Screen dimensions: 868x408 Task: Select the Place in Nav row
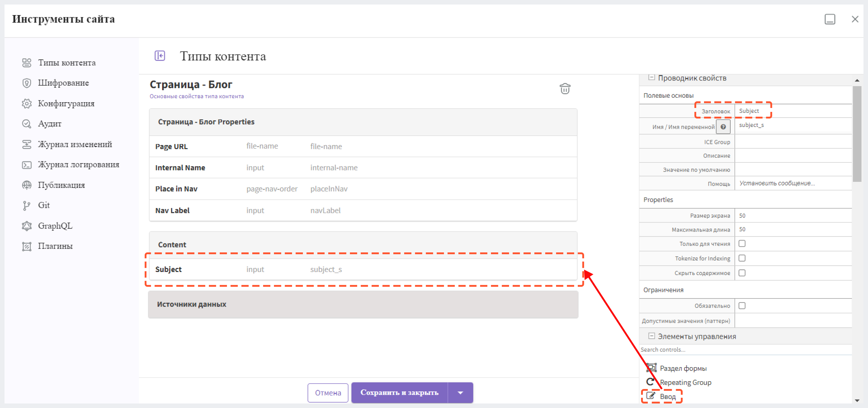point(363,189)
